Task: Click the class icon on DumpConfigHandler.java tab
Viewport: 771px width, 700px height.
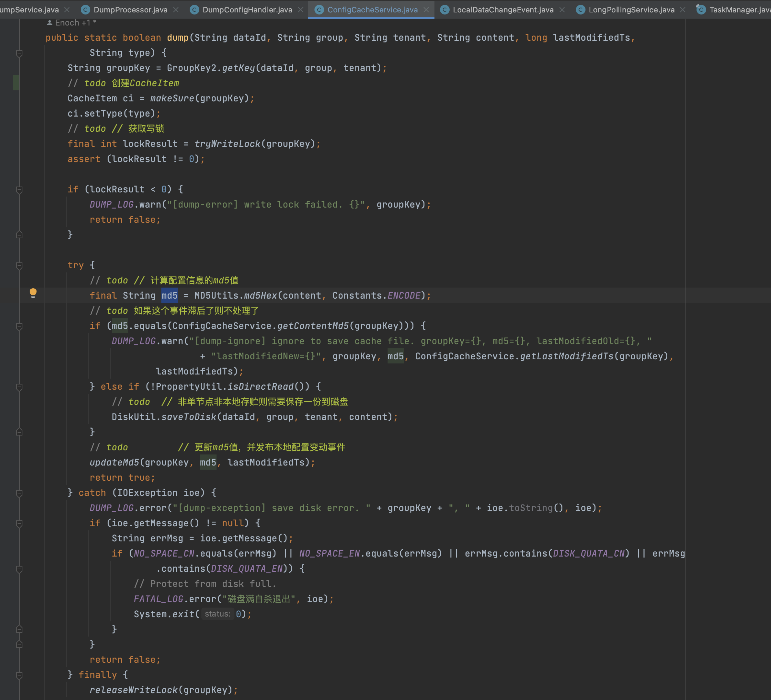Action: 194,10
